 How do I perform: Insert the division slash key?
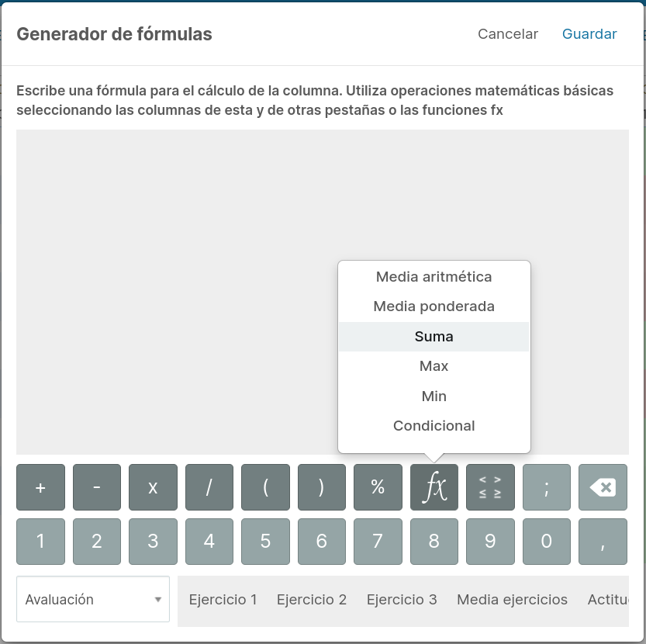tap(209, 487)
